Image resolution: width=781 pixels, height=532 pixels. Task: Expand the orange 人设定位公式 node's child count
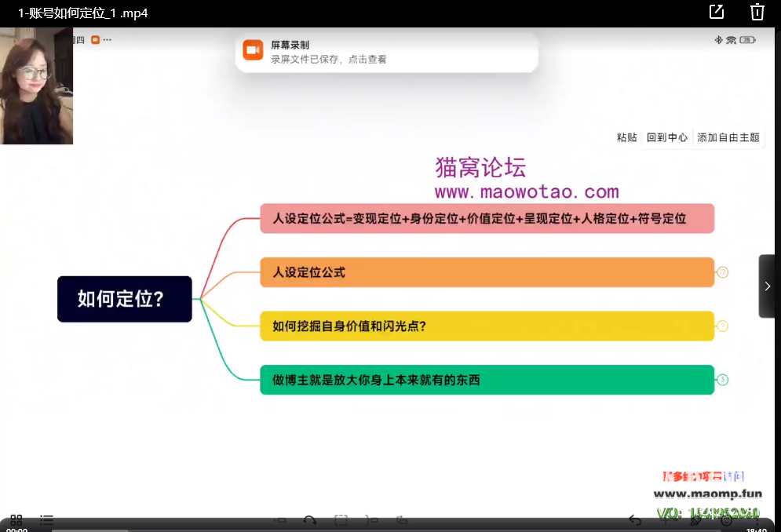[x=722, y=272]
